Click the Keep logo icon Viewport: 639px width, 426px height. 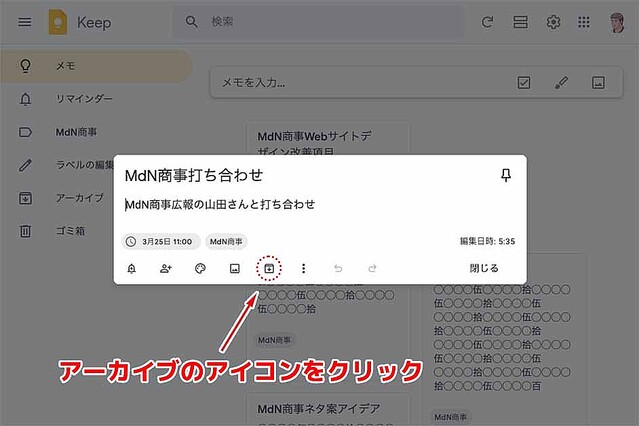click(x=58, y=22)
